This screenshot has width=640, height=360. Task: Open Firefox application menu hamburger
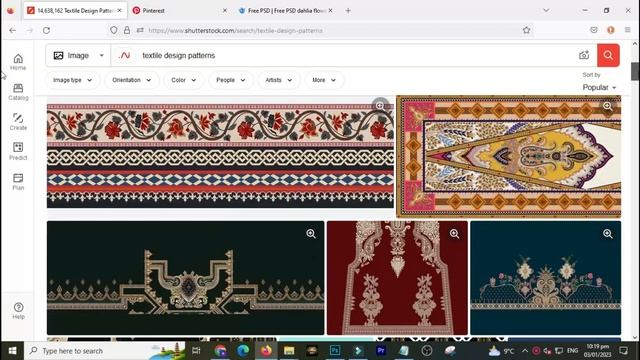coord(628,30)
